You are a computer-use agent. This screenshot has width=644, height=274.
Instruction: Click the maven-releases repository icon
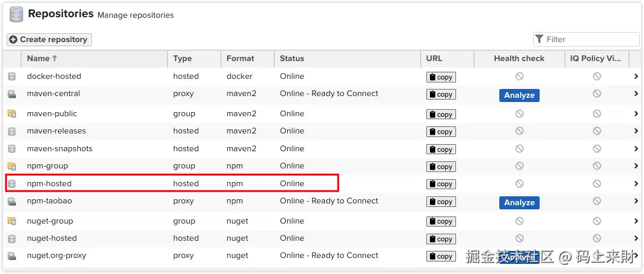pos(12,132)
